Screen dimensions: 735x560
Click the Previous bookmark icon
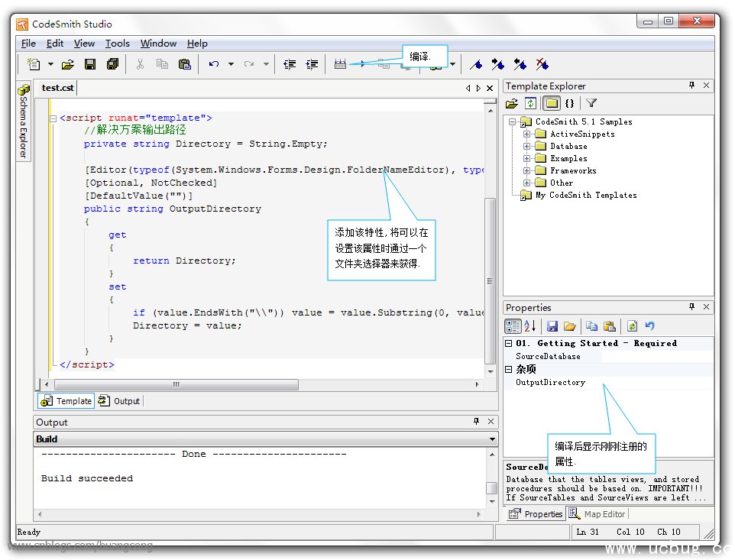coord(520,64)
